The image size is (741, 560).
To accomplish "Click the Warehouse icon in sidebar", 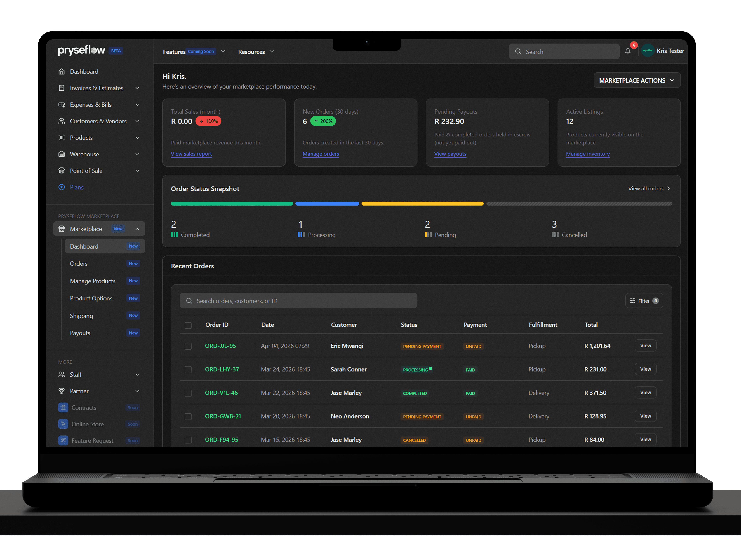I will (x=62, y=154).
